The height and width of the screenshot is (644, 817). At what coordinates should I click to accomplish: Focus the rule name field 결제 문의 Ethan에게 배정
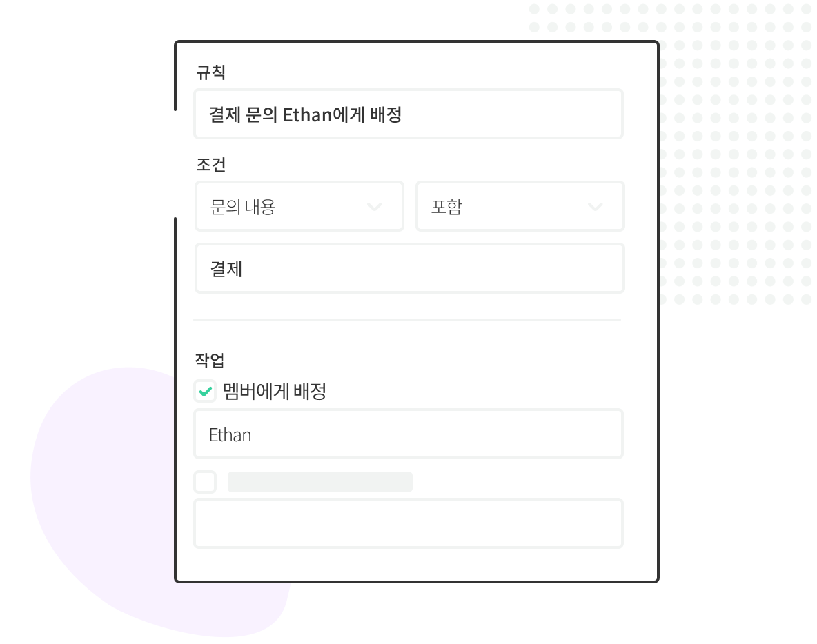click(408, 114)
